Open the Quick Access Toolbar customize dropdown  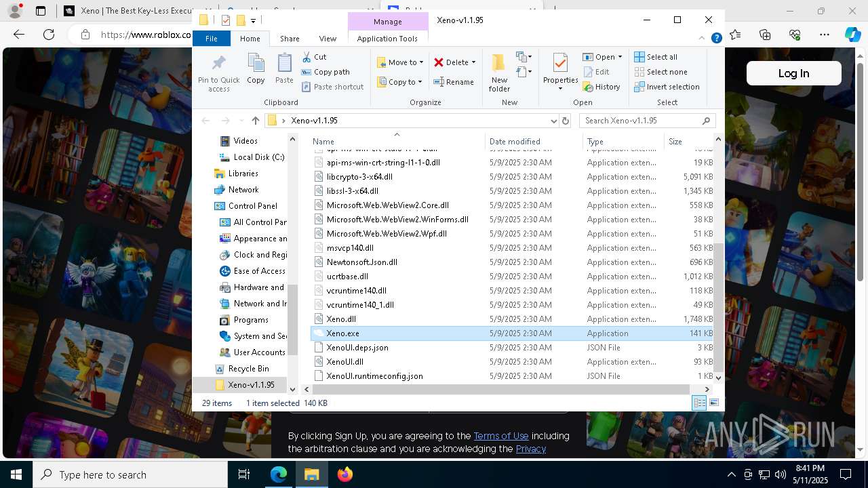(253, 20)
